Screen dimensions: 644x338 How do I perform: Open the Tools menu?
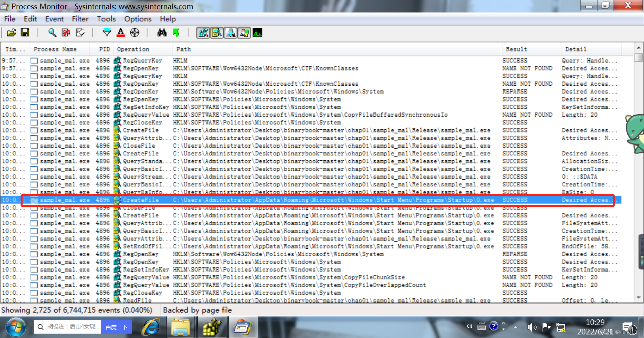pos(106,19)
